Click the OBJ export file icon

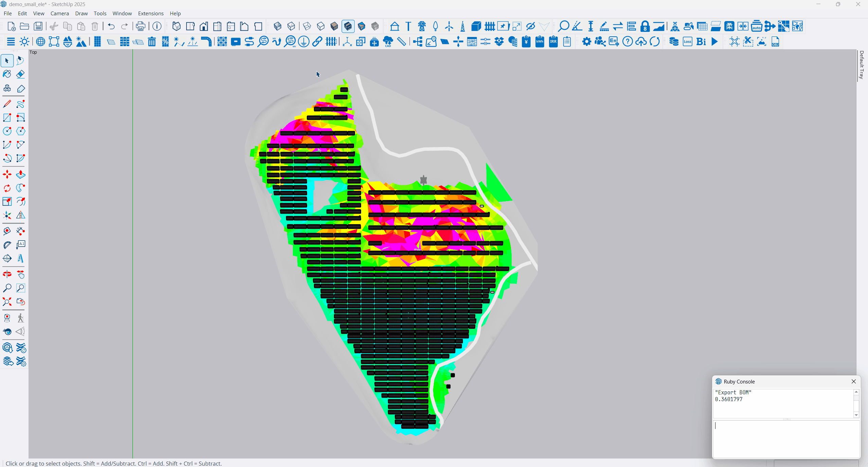click(775, 42)
